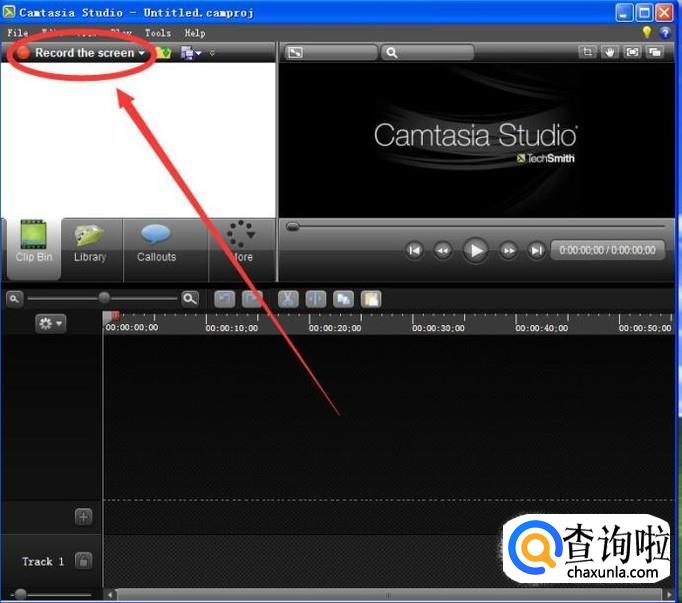Click the Import media folder icon
The width and height of the screenshot is (682, 603).
click(x=163, y=53)
